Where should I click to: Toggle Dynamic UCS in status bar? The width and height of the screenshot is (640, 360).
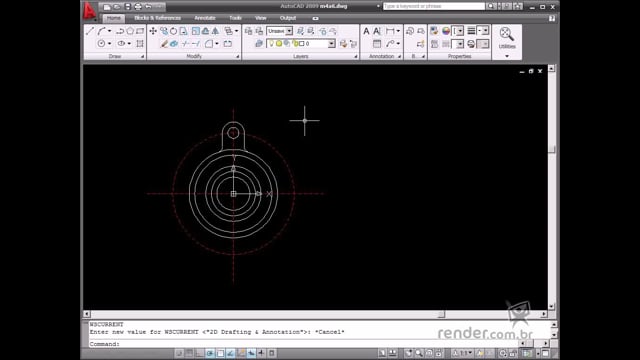[241, 353]
